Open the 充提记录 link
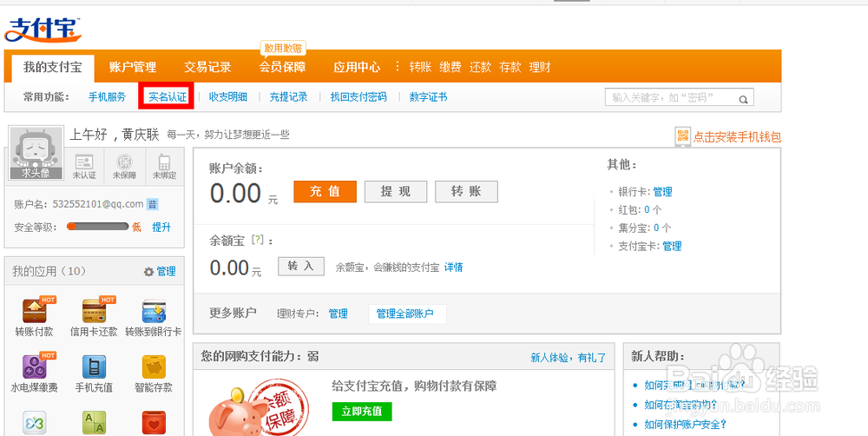The width and height of the screenshot is (868, 436). [288, 97]
